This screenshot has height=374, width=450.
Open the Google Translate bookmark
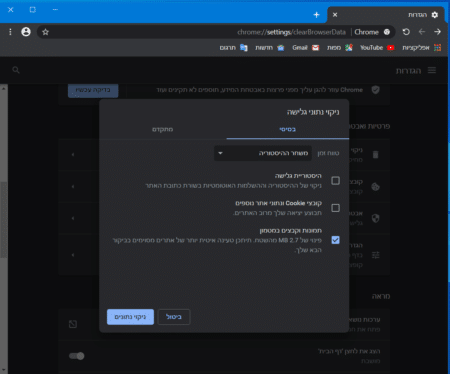pos(233,48)
